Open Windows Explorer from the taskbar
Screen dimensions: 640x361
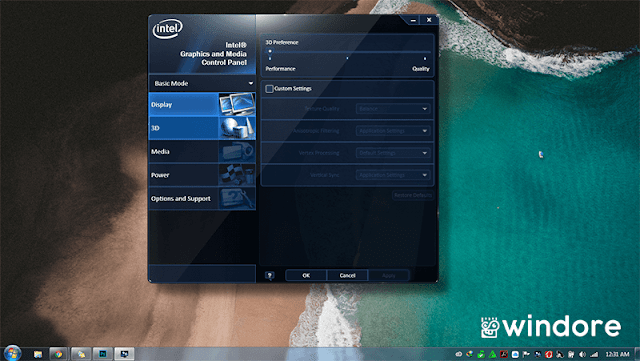(x=38, y=354)
